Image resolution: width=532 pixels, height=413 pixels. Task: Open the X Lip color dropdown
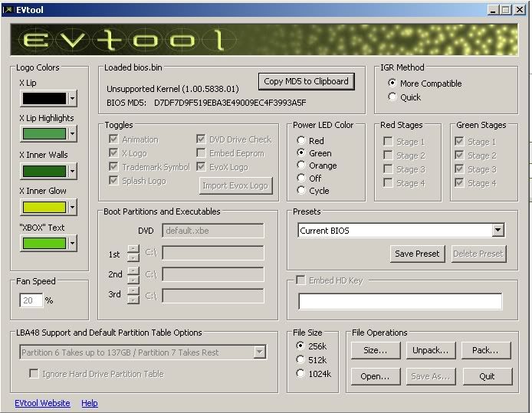(x=72, y=98)
